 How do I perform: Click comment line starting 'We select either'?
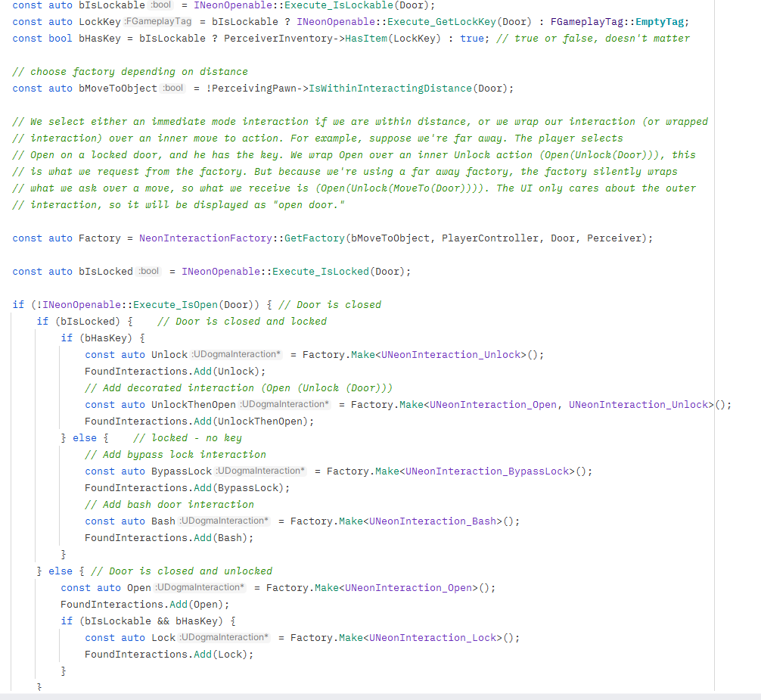(360, 122)
